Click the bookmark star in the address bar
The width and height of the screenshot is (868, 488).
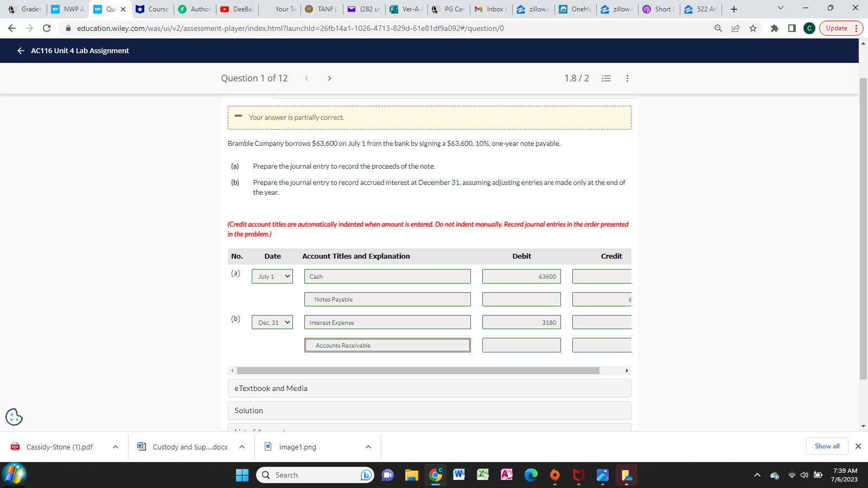pos(753,28)
